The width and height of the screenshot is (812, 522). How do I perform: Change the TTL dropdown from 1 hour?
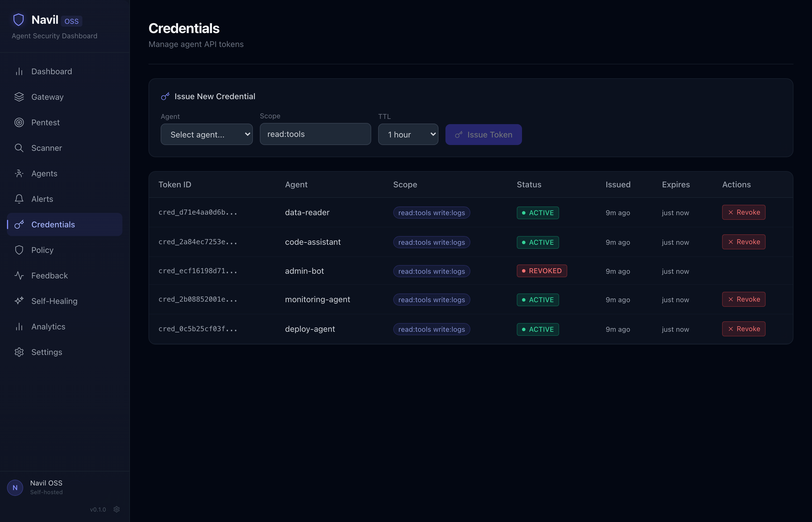(408, 134)
